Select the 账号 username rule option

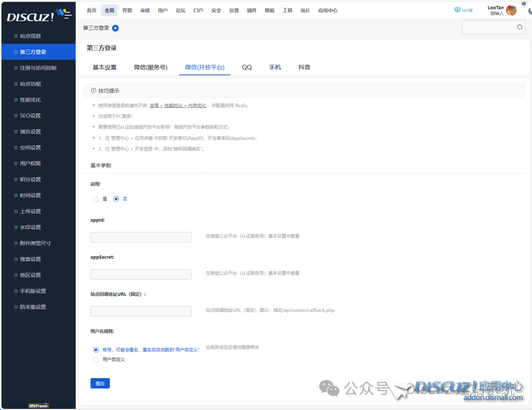(96, 349)
